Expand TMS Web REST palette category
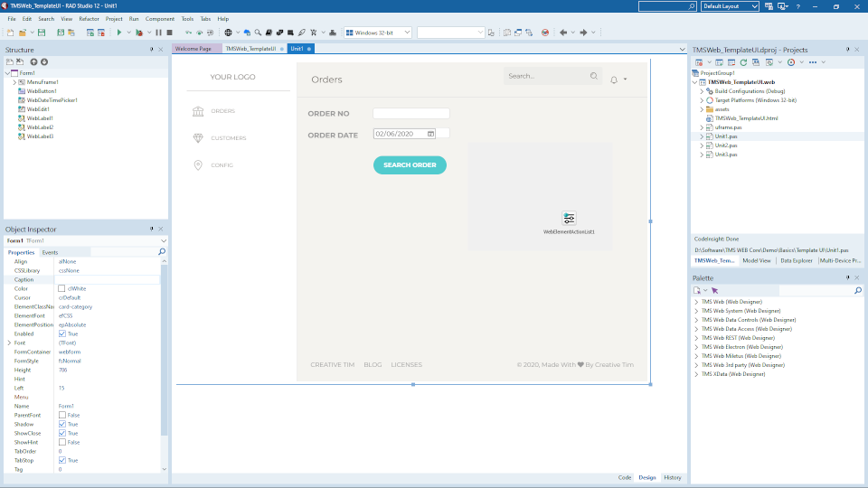868x488 pixels. click(x=696, y=338)
